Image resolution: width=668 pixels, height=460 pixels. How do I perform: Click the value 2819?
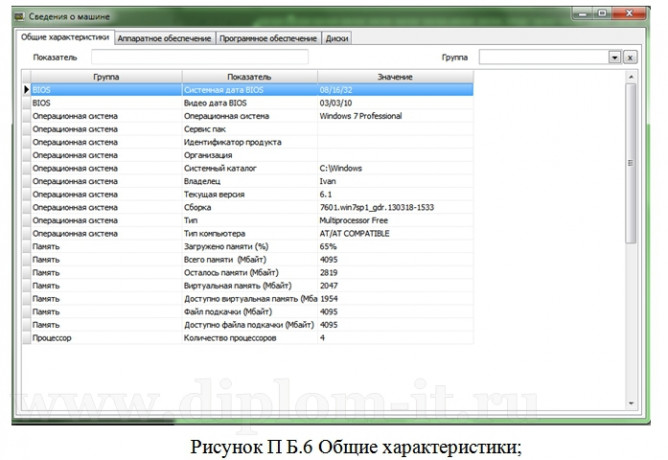(328, 273)
